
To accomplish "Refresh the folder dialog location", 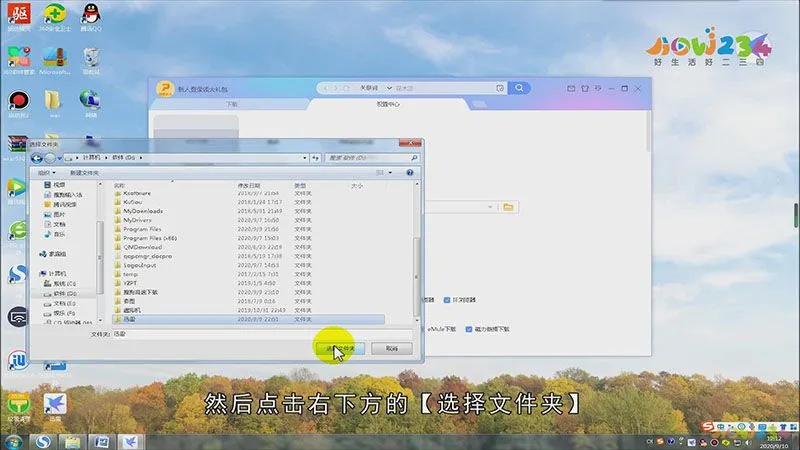I will (x=315, y=158).
